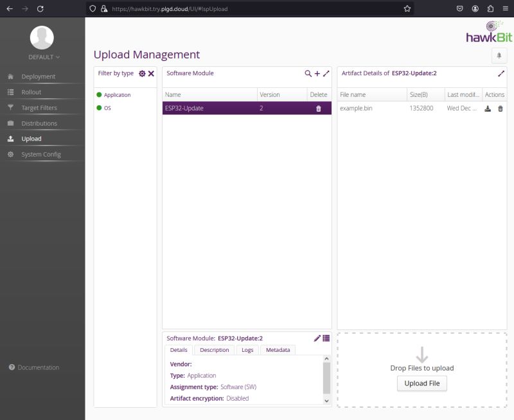Screen dimensions: 514x420
Task: Click the address bar URL field
Action: (249, 9)
